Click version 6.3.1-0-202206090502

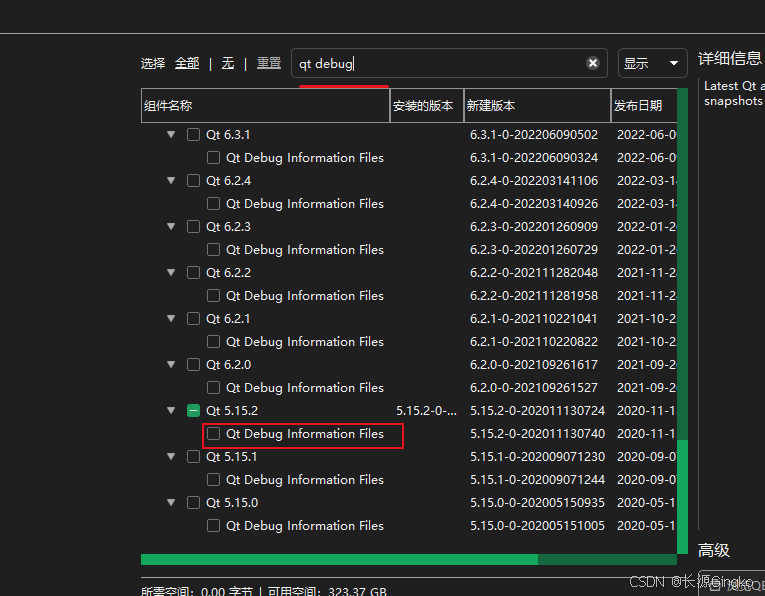point(534,135)
